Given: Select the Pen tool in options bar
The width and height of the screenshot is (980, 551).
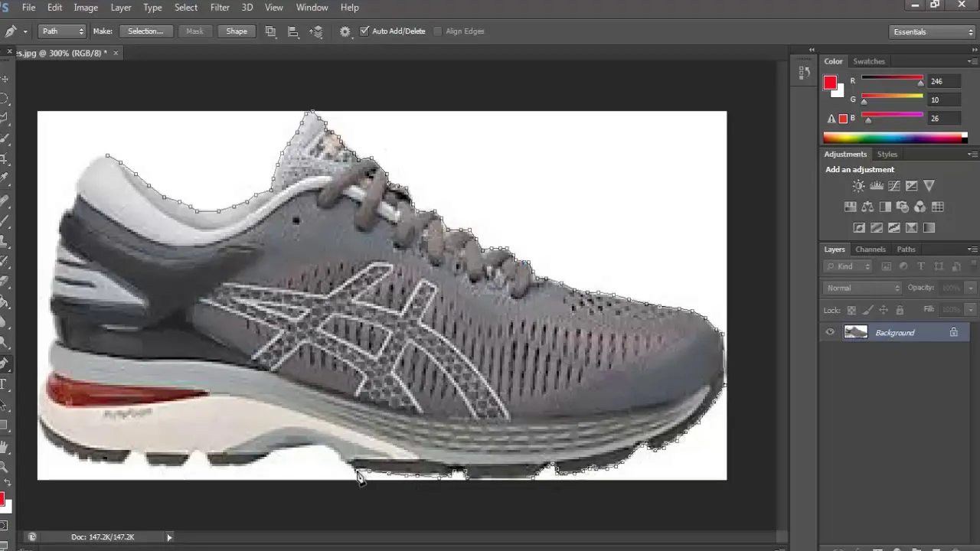Looking at the screenshot, I should [10, 31].
